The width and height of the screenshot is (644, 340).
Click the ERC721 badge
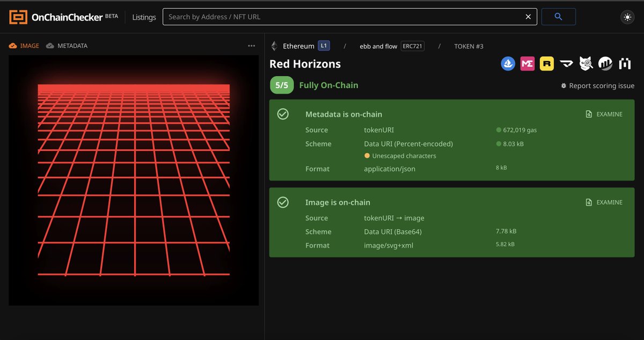click(x=413, y=46)
